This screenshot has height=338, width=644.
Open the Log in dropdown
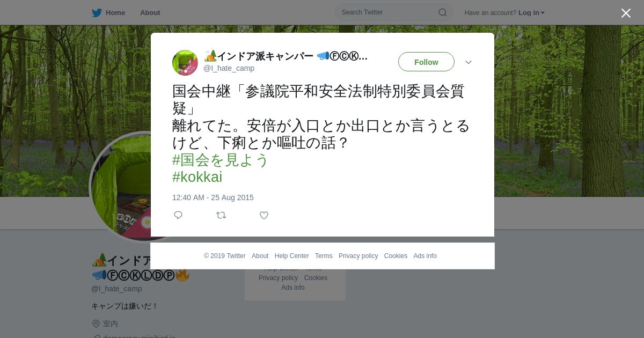(x=531, y=13)
